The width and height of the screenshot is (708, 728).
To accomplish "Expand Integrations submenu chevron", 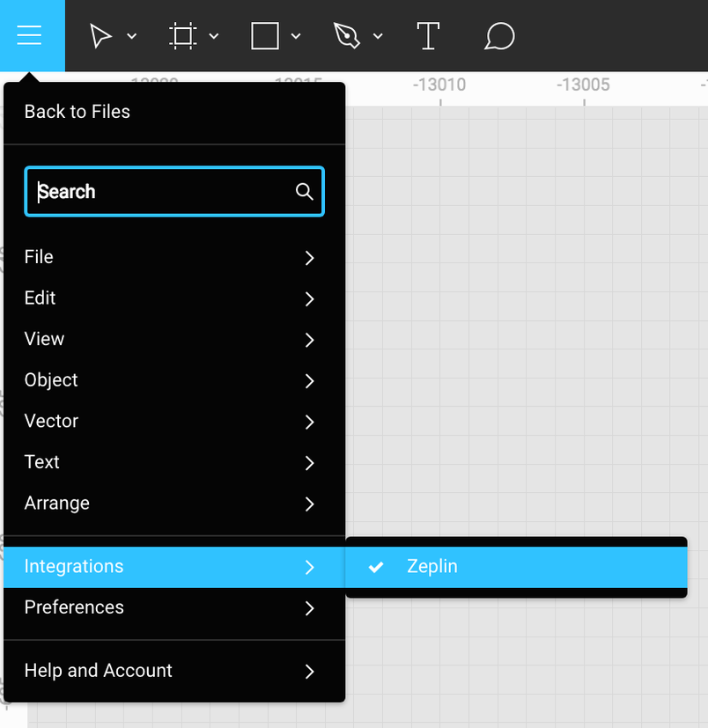I will pyautogui.click(x=310, y=567).
